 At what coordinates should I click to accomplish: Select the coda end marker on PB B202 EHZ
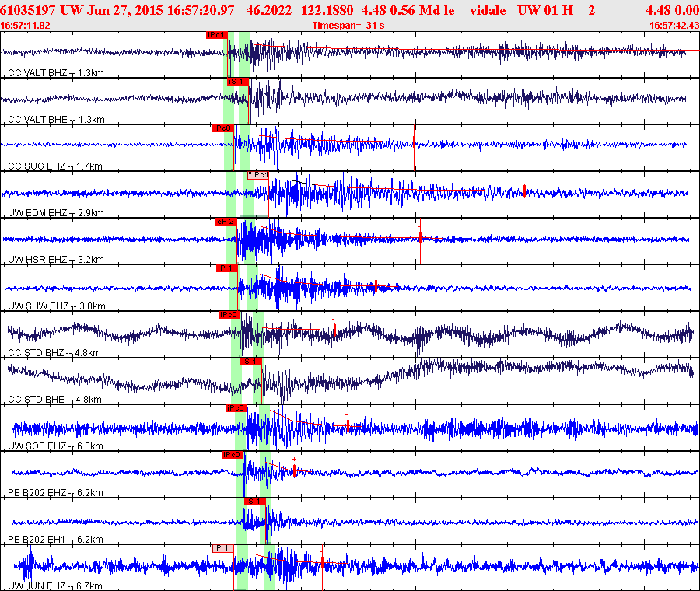pyautogui.click(x=294, y=470)
